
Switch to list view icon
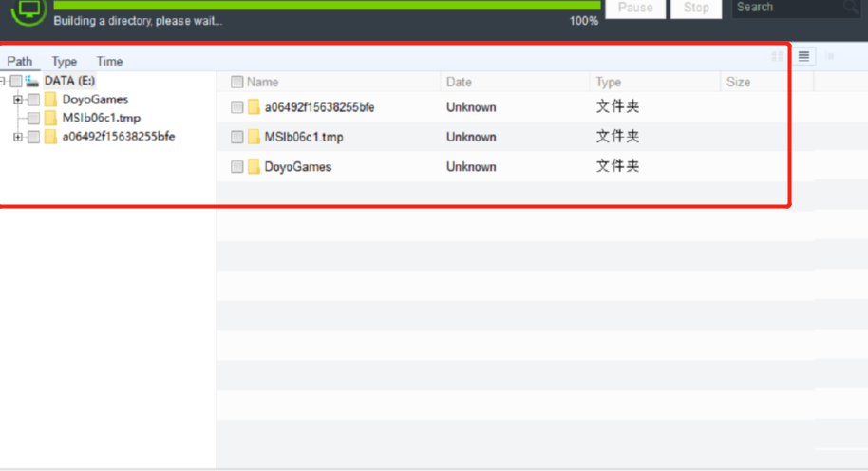pyautogui.click(x=803, y=56)
